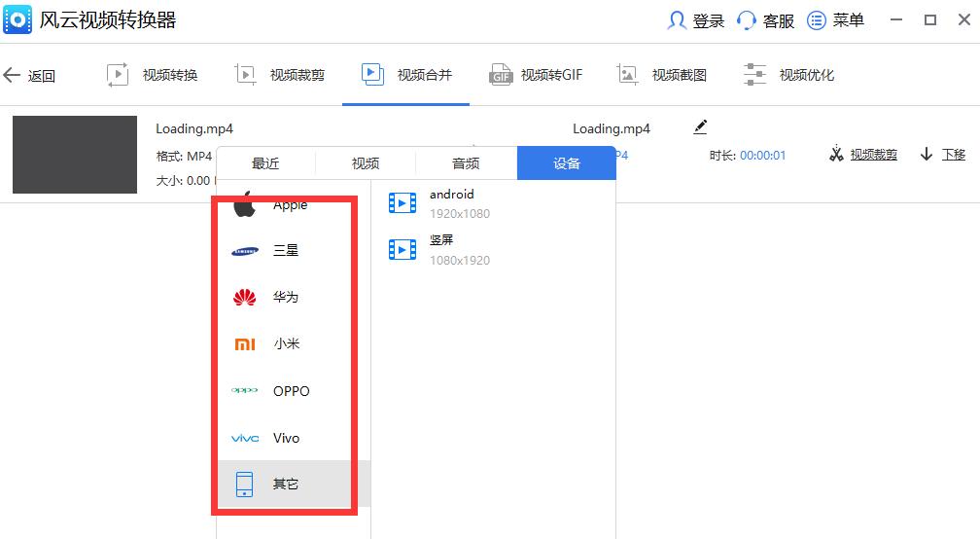Screen dimensions: 980x539
Task: Go back using 返回 arrow
Action: [12, 76]
